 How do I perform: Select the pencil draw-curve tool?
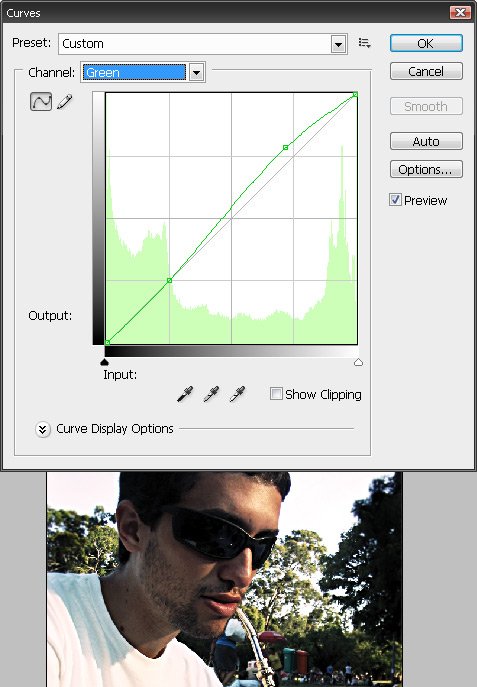point(65,102)
